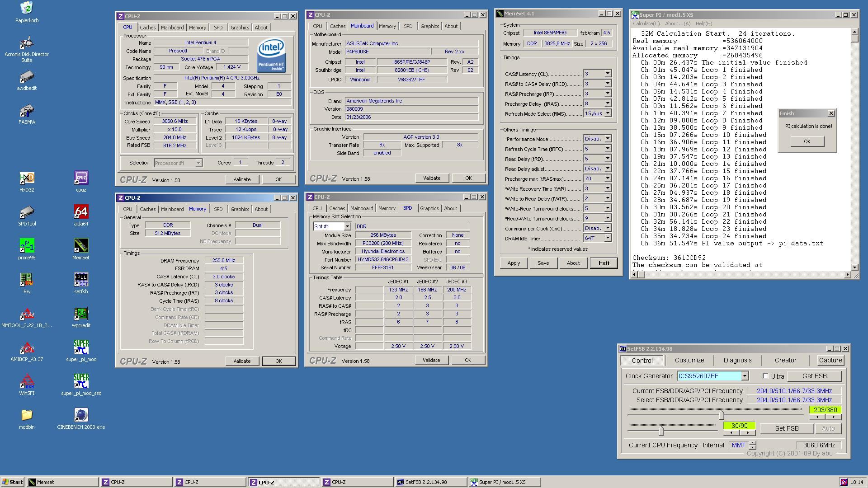Click Apply button in MemSet
The height and width of the screenshot is (488, 868).
514,263
